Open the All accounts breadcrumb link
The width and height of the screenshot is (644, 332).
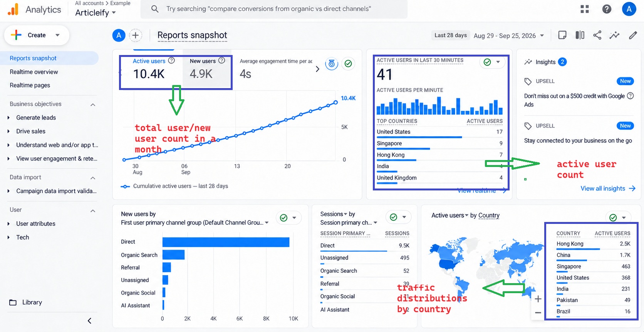(x=89, y=3)
